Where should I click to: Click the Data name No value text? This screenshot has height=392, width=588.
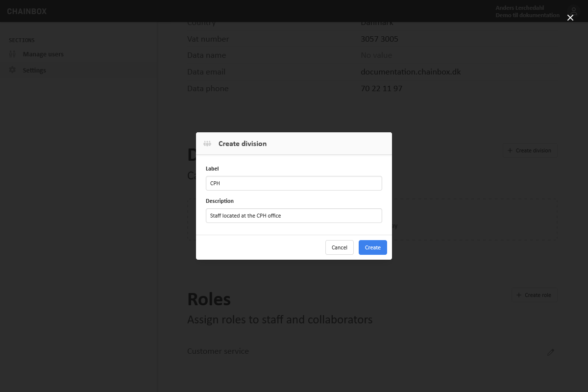tap(376, 55)
